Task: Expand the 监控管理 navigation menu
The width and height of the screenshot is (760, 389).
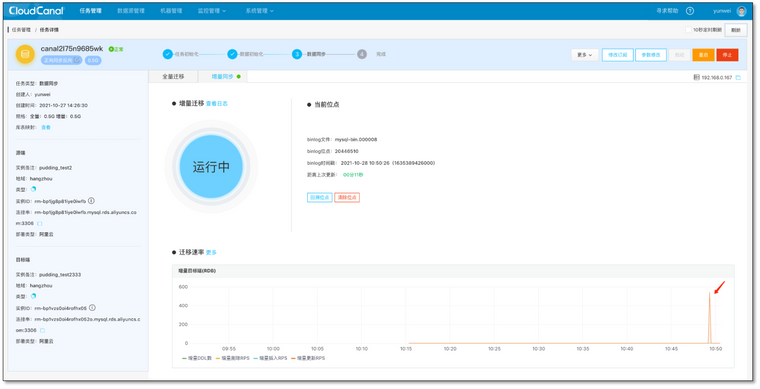Action: (x=212, y=11)
